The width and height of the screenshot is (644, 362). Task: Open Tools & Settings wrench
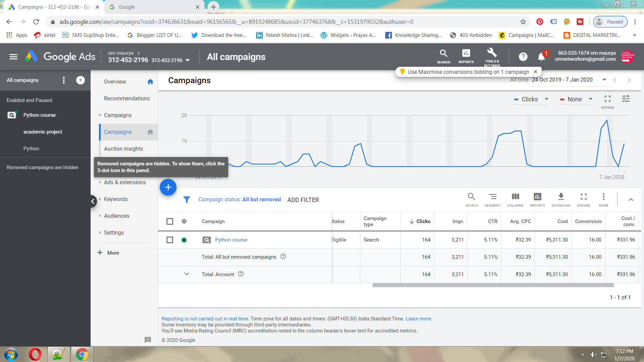492,56
